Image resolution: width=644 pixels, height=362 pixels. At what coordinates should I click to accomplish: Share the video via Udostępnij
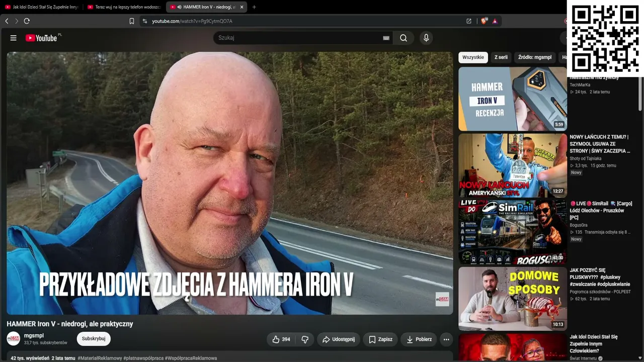point(339,339)
